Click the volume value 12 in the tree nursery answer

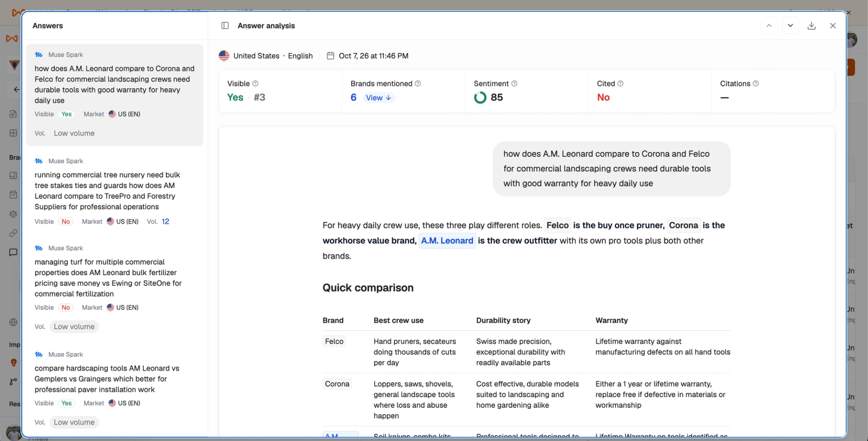pyautogui.click(x=165, y=221)
